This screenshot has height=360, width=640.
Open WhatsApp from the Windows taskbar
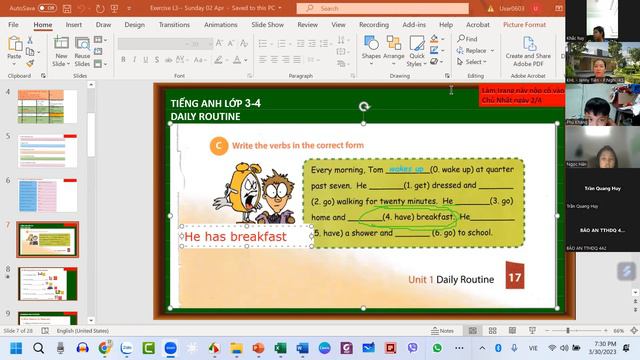pyautogui.click(x=437, y=348)
